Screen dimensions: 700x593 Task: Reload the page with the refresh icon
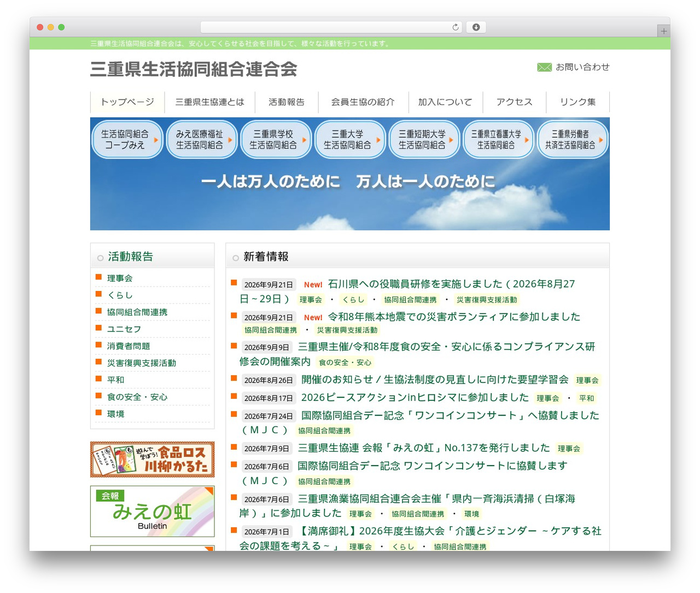455,27
